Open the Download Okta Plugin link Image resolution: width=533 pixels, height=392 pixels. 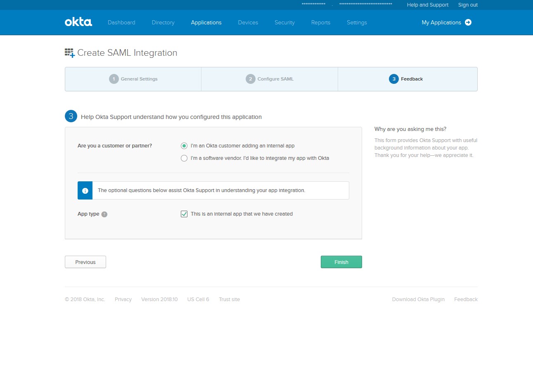point(418,299)
